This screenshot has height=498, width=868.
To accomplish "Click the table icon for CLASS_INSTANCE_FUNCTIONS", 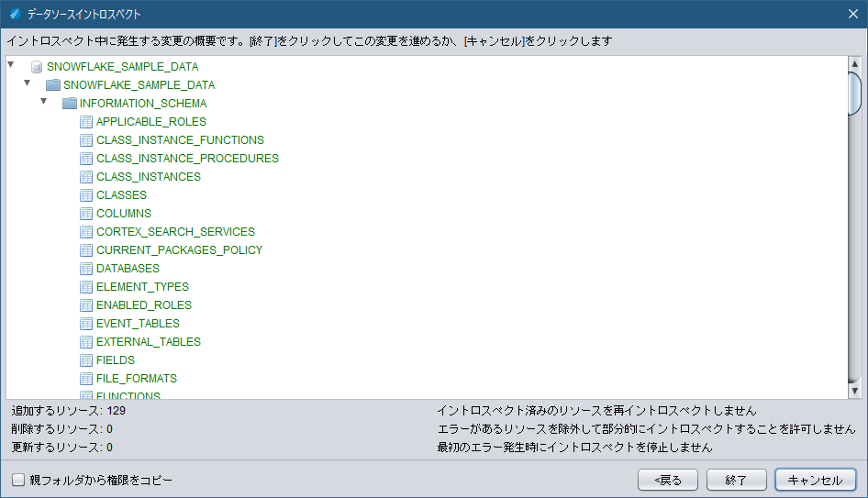I will coord(86,140).
